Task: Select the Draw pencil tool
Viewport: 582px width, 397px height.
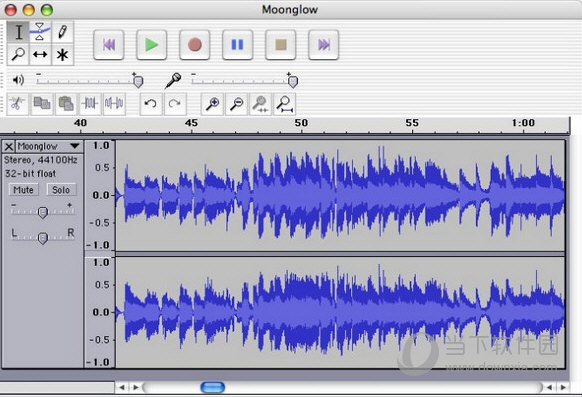Action: coord(63,32)
